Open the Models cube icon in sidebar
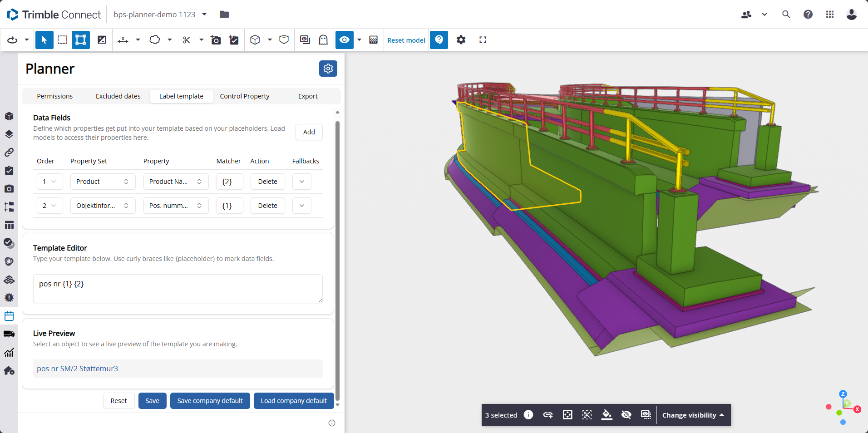The height and width of the screenshot is (433, 868). [9, 116]
